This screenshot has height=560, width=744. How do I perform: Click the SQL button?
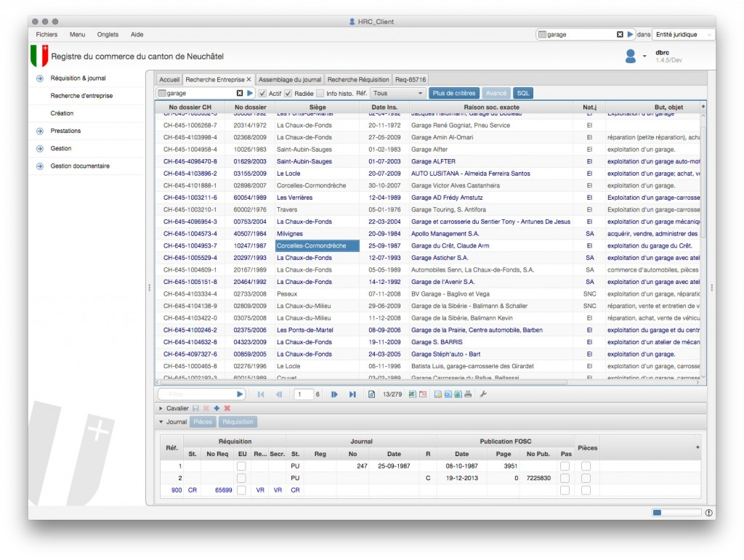(x=523, y=94)
